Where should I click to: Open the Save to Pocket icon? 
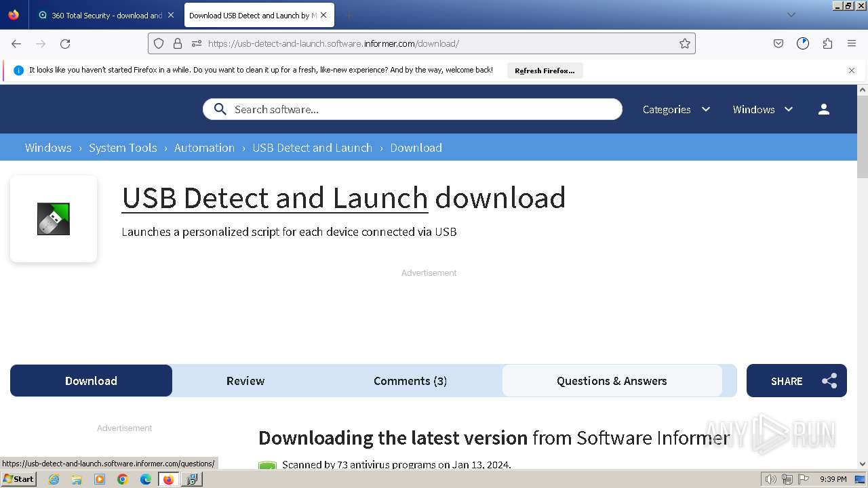click(x=778, y=43)
